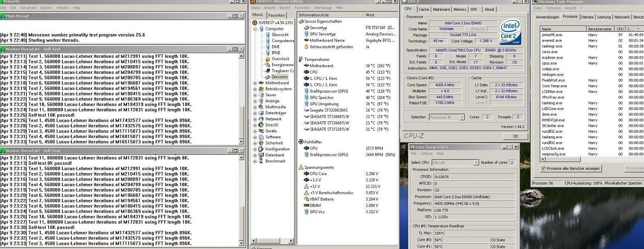Select Core Temp.exe process row
This screenshot has width=644, height=249.
point(592,86)
